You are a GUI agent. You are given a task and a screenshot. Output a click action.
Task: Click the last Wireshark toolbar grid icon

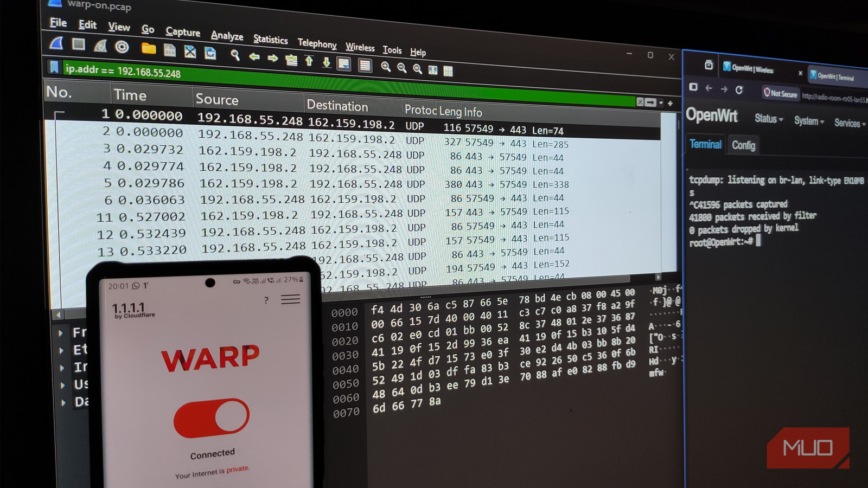[448, 71]
